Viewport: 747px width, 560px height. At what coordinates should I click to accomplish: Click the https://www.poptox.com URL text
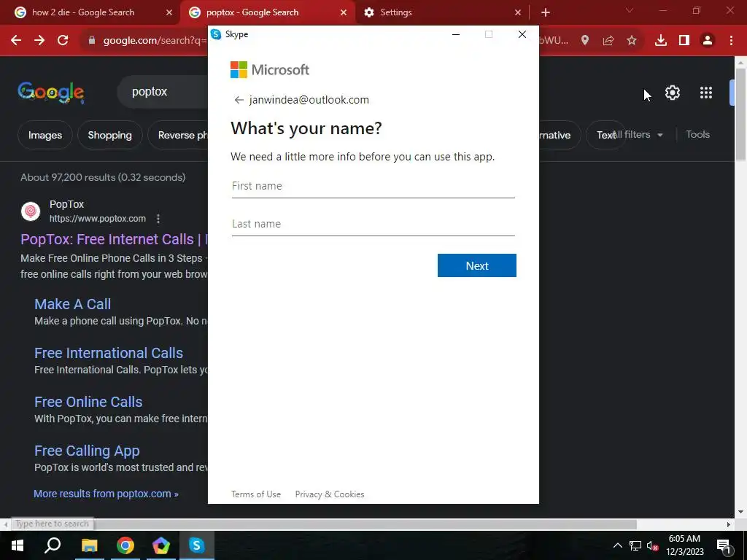pyautogui.click(x=98, y=219)
